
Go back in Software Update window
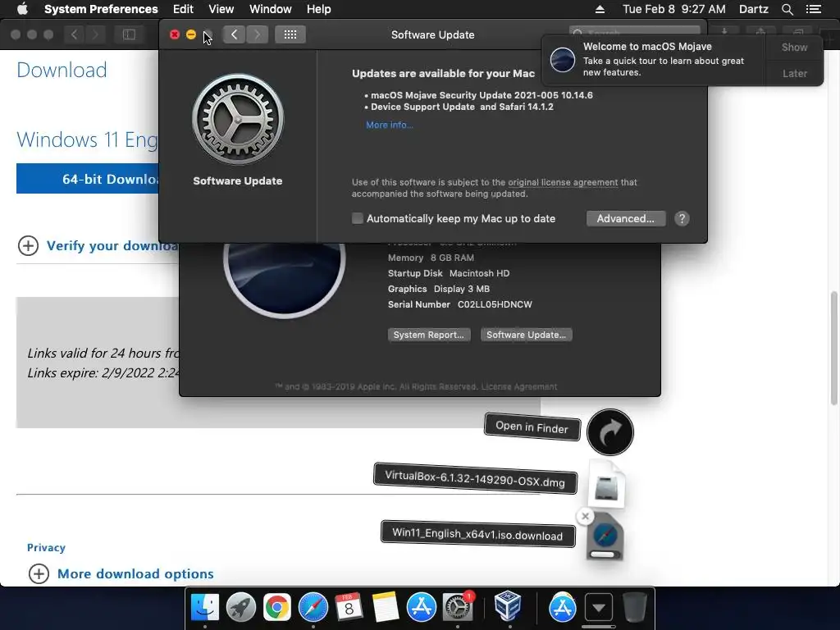pyautogui.click(x=234, y=34)
